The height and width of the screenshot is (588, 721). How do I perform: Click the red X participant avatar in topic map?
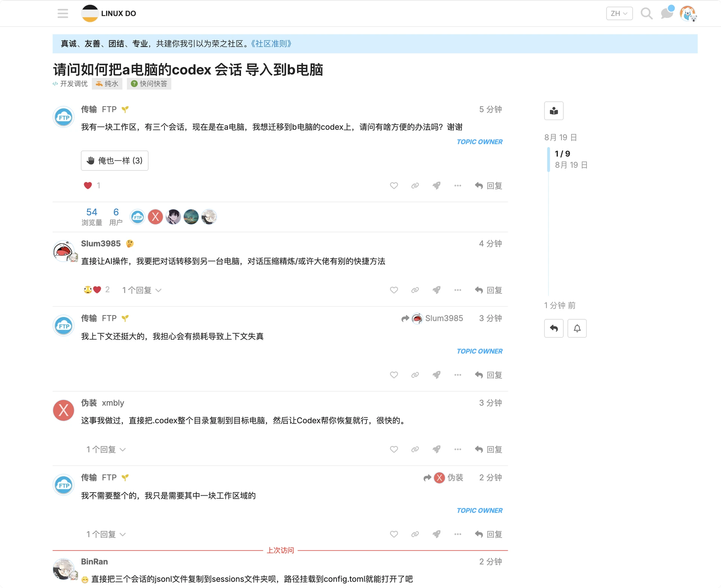[155, 217]
